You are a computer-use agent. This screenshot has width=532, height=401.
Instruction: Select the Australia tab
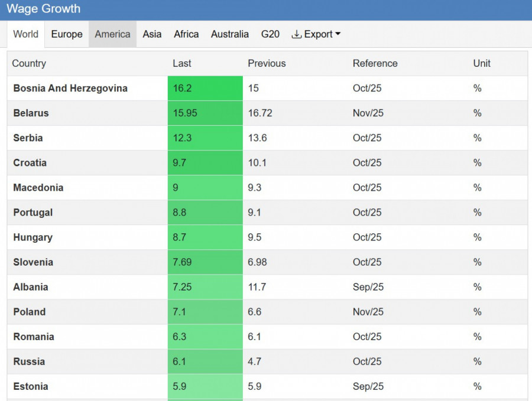click(229, 34)
